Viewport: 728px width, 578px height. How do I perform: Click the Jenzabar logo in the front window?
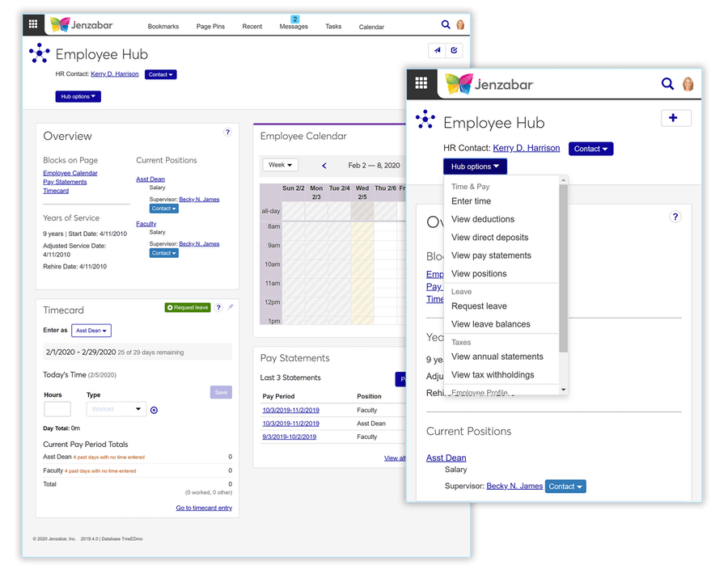489,84
